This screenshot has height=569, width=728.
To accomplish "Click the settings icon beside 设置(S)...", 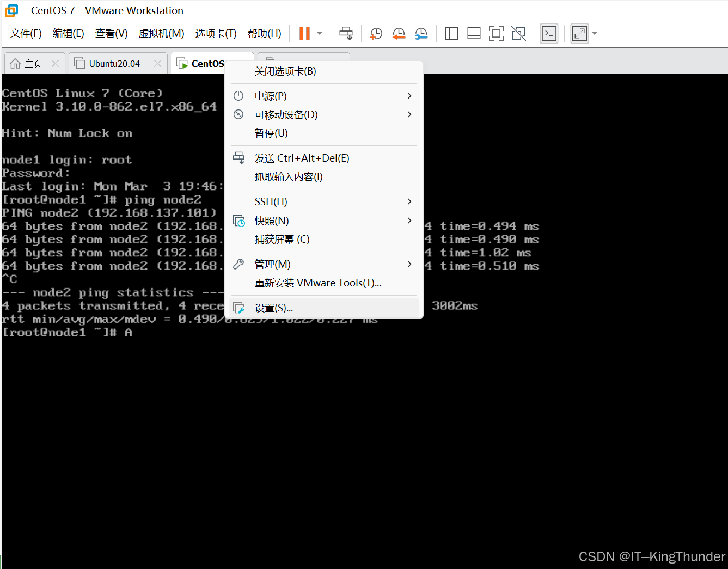I will click(x=238, y=308).
